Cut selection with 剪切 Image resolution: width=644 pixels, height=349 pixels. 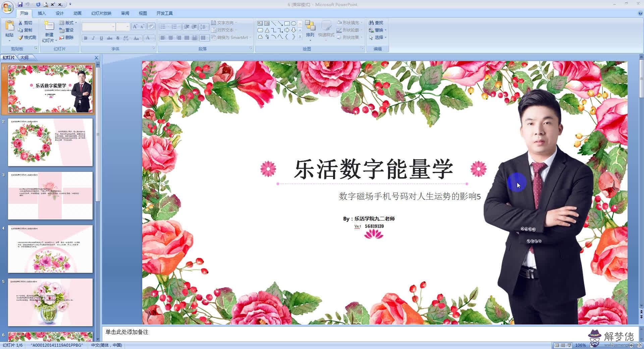click(x=25, y=23)
